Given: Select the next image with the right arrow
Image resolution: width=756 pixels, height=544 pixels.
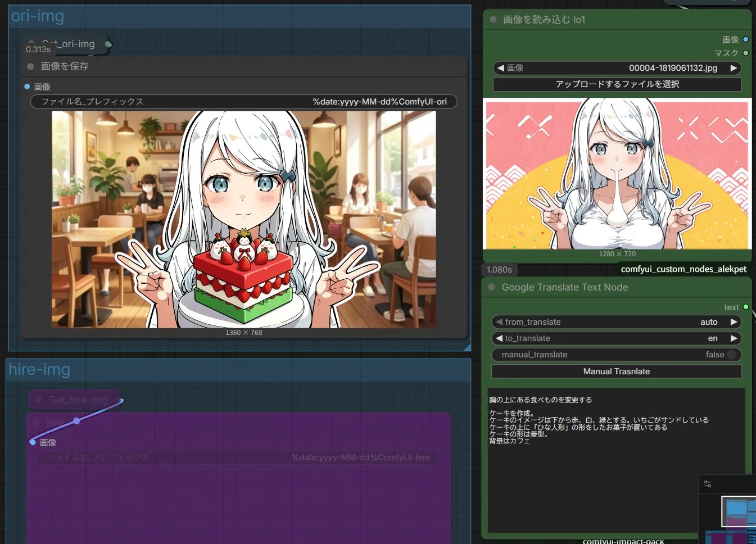Looking at the screenshot, I should point(734,68).
